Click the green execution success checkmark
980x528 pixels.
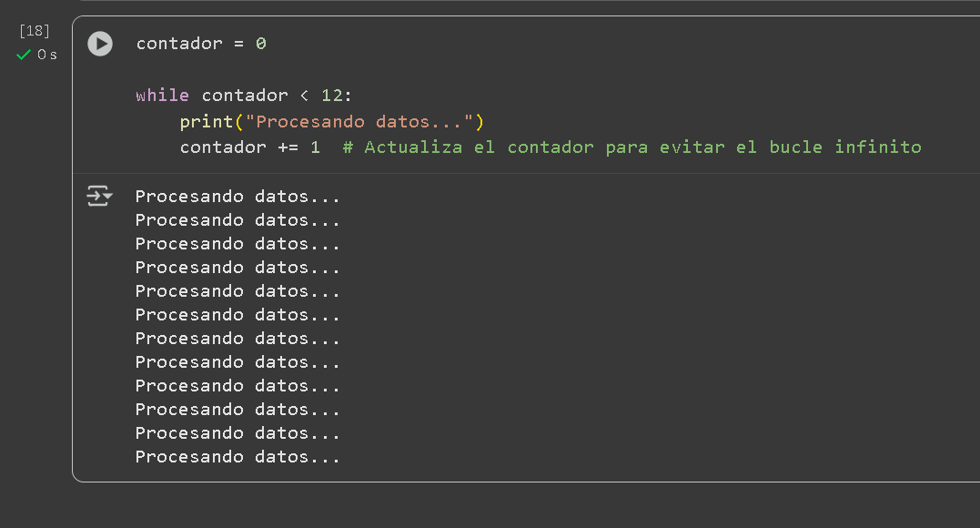click(x=25, y=55)
